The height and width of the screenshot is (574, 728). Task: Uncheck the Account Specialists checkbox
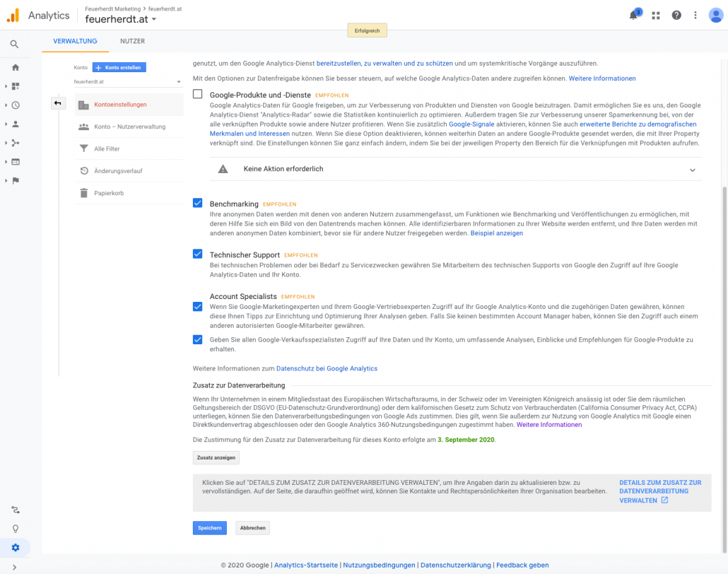[198, 307]
